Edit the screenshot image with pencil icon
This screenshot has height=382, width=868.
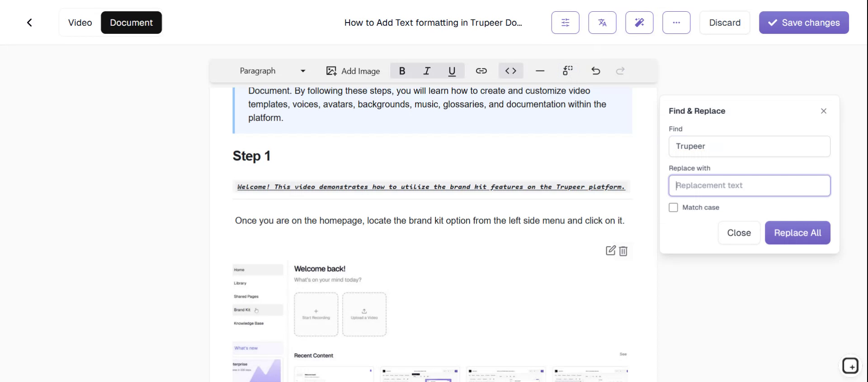(x=611, y=251)
